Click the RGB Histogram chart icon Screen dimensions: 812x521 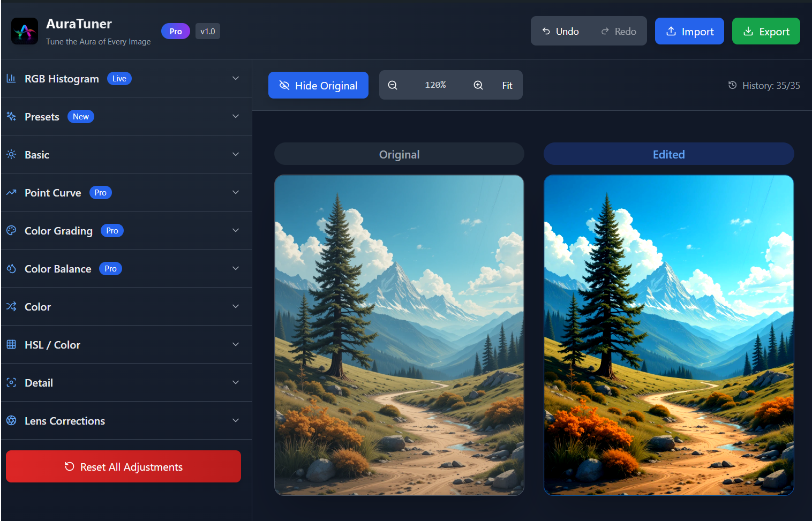click(x=11, y=78)
